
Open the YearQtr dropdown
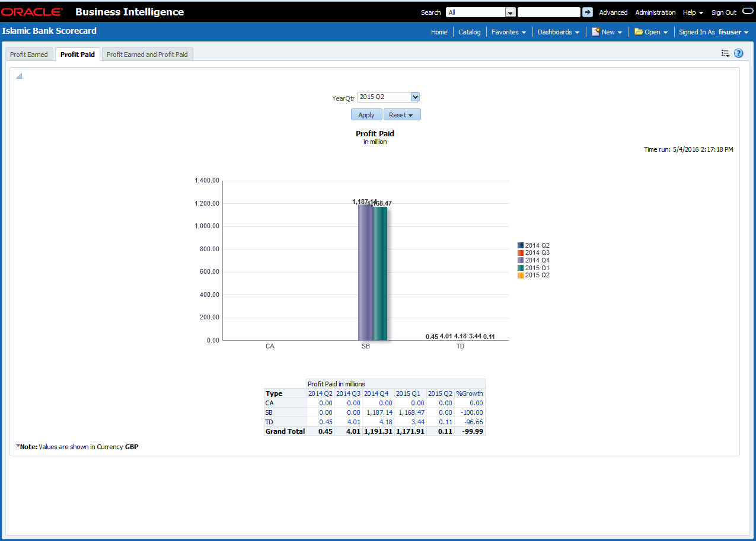[x=415, y=97]
